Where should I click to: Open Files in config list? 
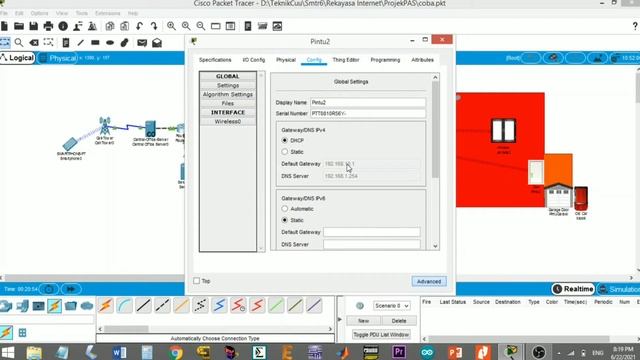point(228,104)
